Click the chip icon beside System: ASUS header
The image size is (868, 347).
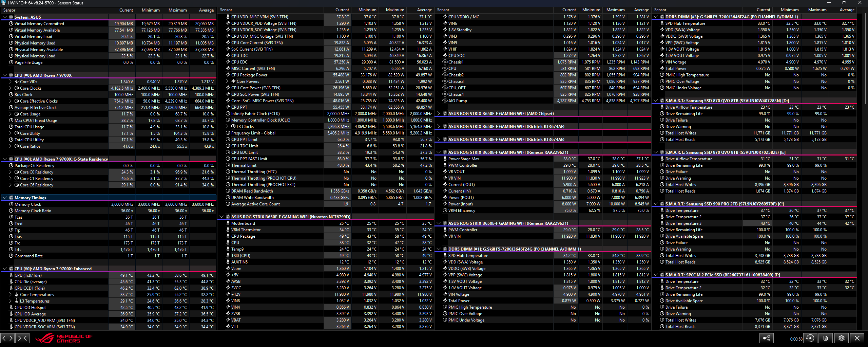click(11, 17)
